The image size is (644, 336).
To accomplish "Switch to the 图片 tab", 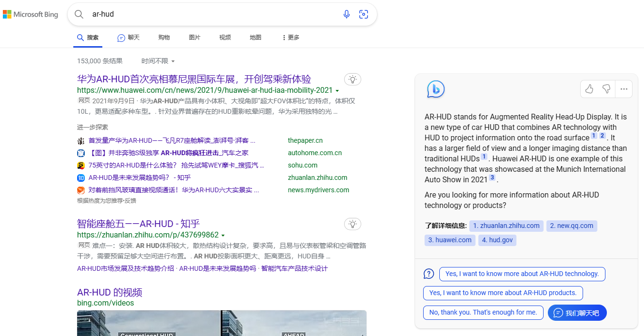I will pos(195,37).
